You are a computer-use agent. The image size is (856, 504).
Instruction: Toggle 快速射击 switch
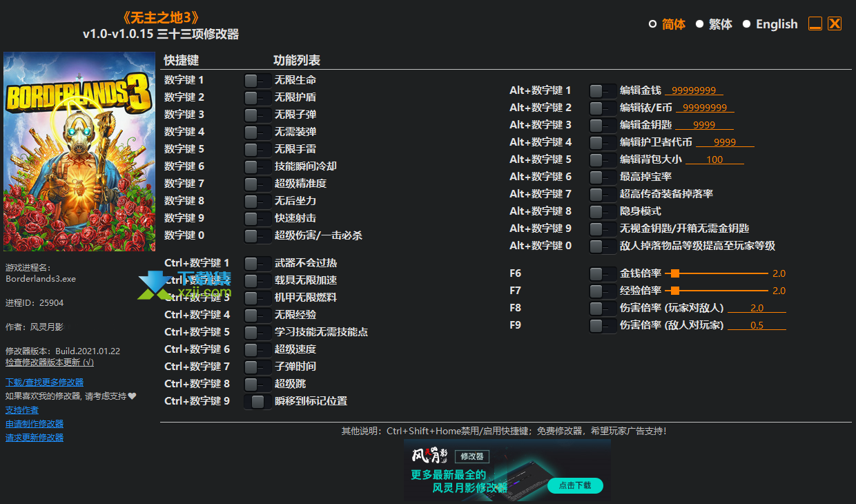click(x=257, y=218)
